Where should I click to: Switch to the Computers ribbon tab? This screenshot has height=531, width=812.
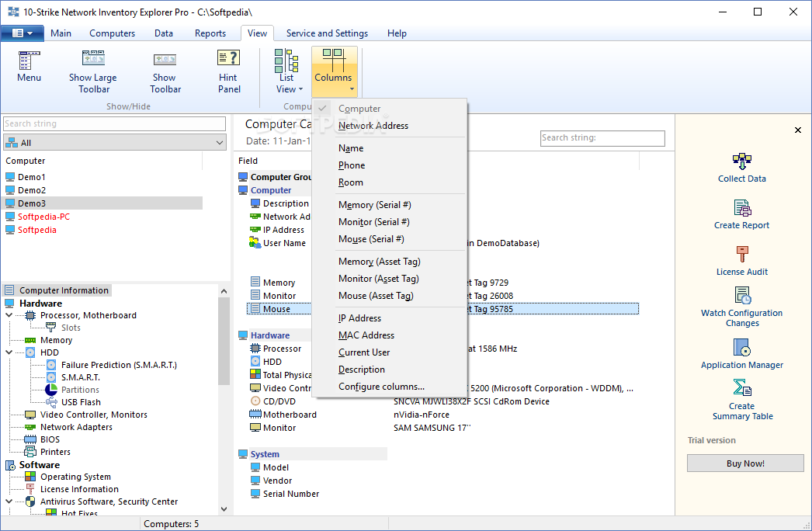pyautogui.click(x=112, y=33)
